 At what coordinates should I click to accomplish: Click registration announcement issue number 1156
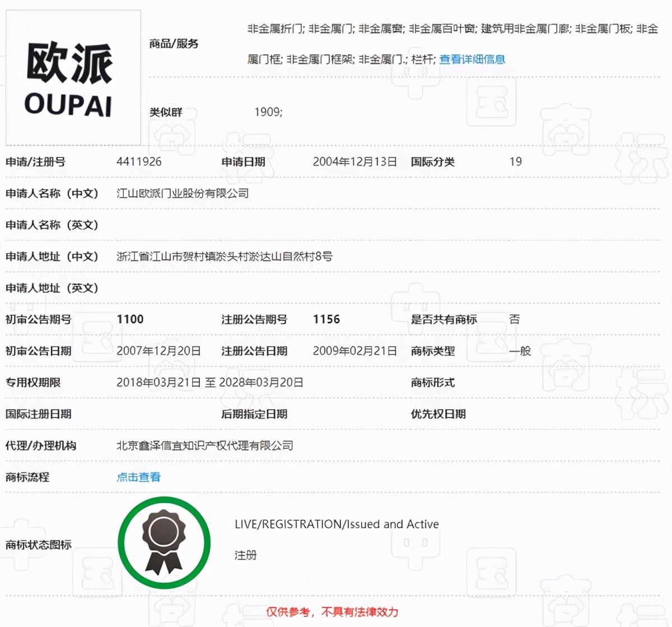point(326,319)
